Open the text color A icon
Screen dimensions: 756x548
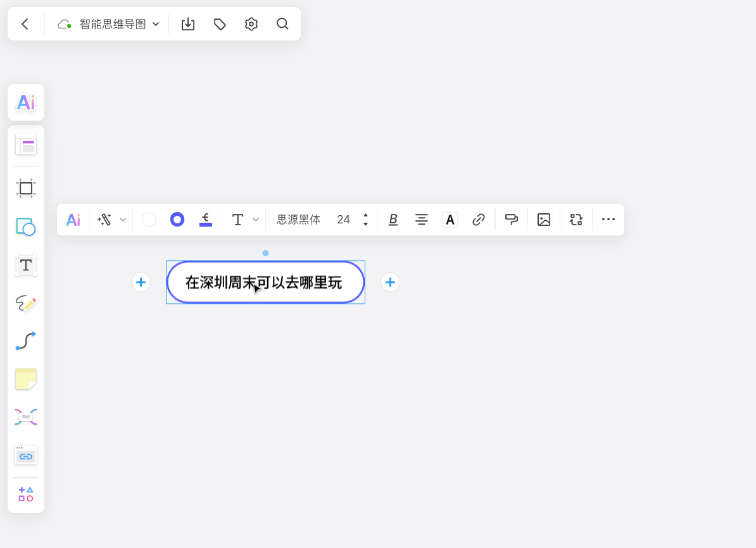pyautogui.click(x=450, y=220)
